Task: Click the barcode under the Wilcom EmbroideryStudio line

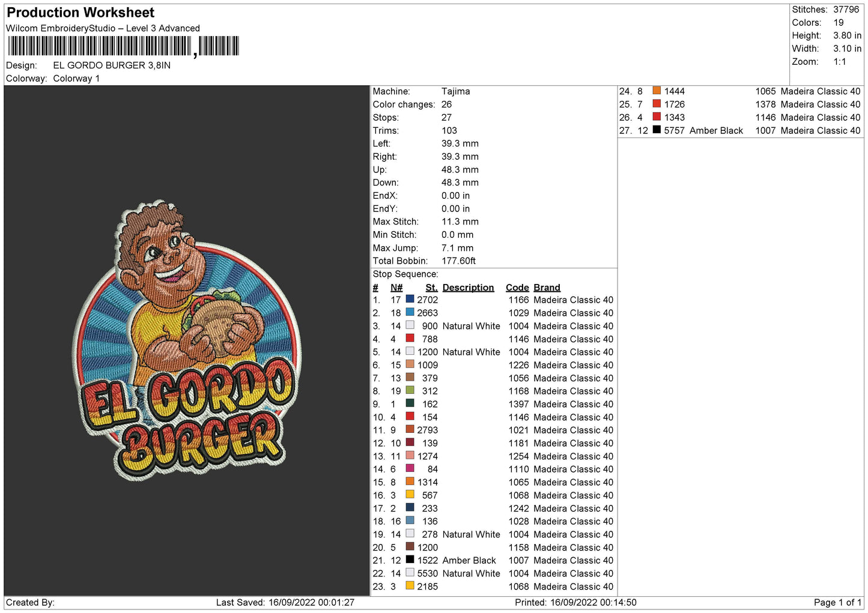Action: [x=123, y=46]
